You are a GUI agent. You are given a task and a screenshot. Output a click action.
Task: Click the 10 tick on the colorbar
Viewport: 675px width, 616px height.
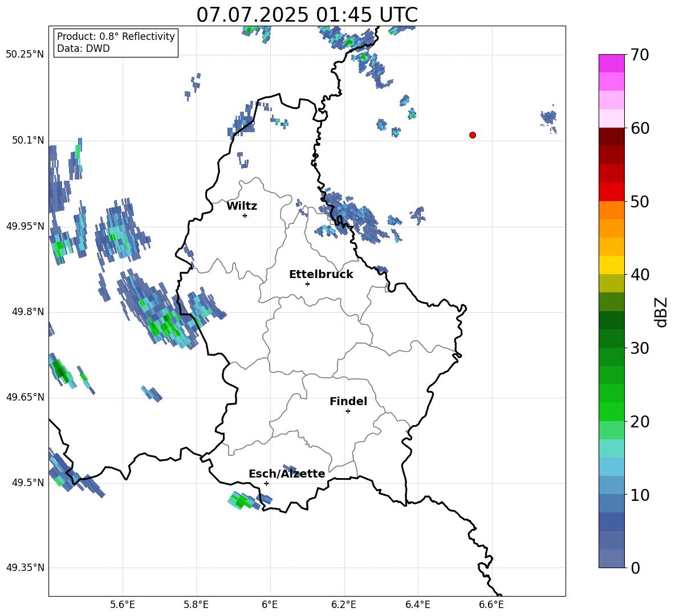[x=640, y=495]
